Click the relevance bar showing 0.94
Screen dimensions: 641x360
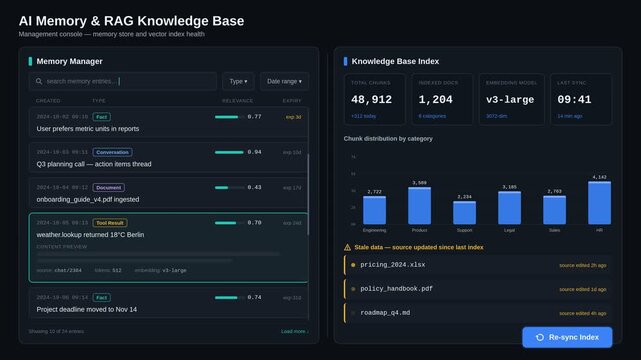point(229,152)
